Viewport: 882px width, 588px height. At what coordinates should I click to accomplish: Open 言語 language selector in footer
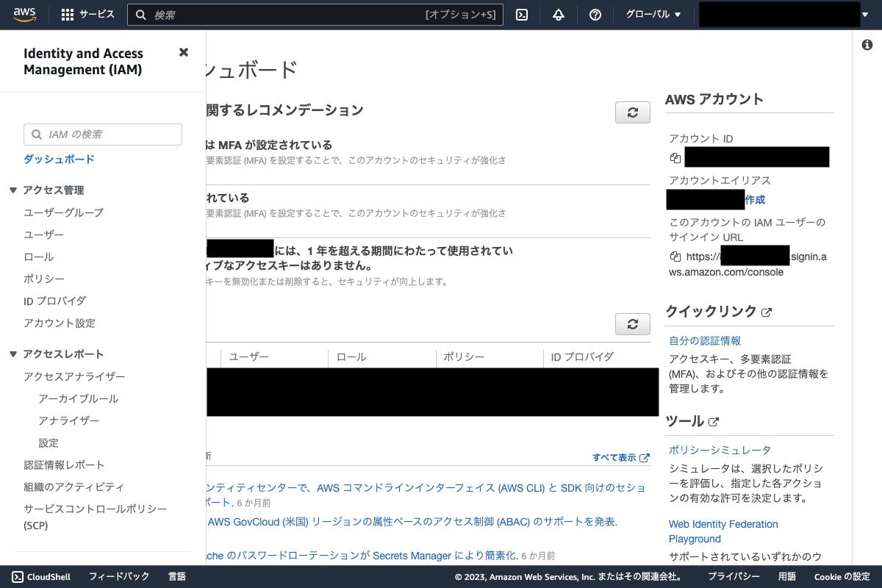(176, 577)
